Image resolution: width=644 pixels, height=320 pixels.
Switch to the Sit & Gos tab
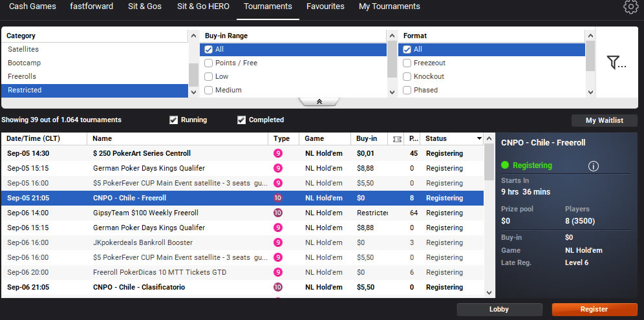(145, 6)
